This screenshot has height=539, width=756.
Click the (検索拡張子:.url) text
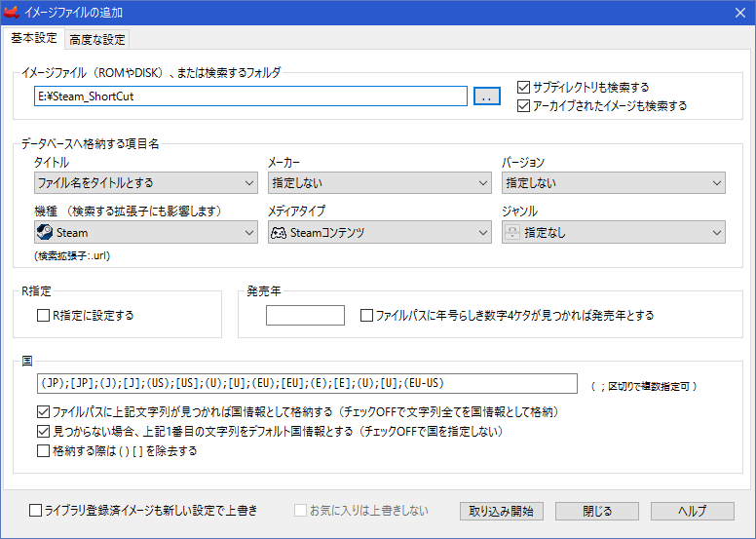72,255
